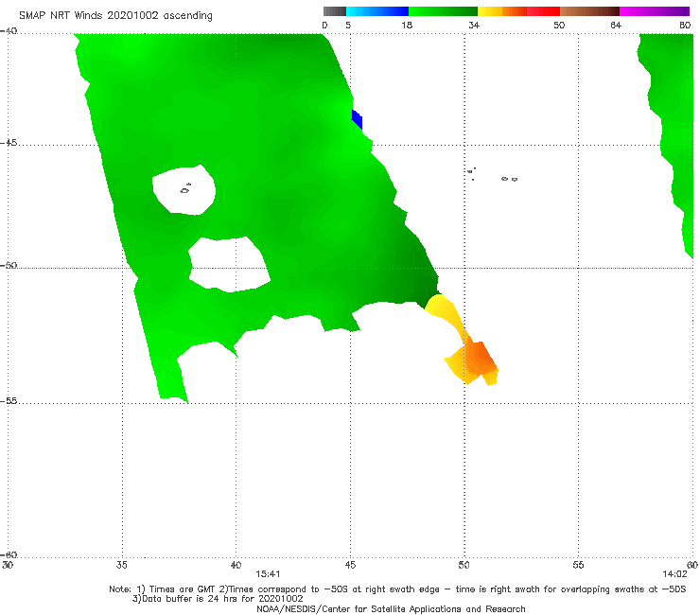Click the '80' label at the color bar end
This screenshot has width=700, height=615.
685,25
